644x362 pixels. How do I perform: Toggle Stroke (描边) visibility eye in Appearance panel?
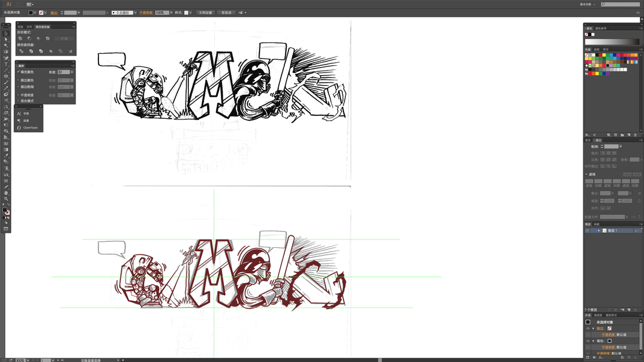[x=588, y=328]
